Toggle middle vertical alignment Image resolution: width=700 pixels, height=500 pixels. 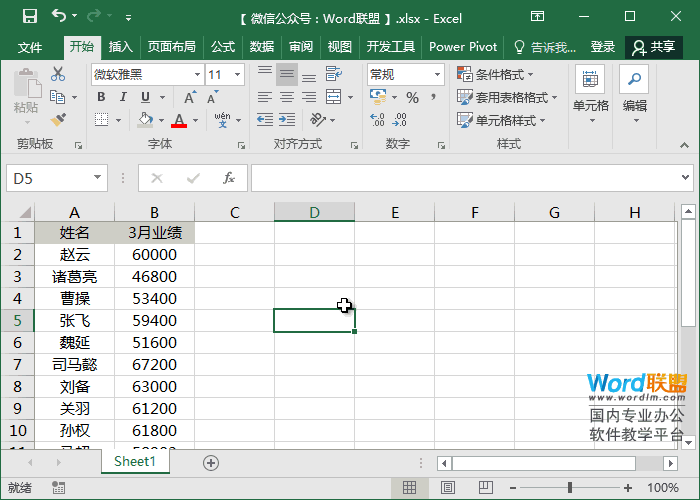287,74
